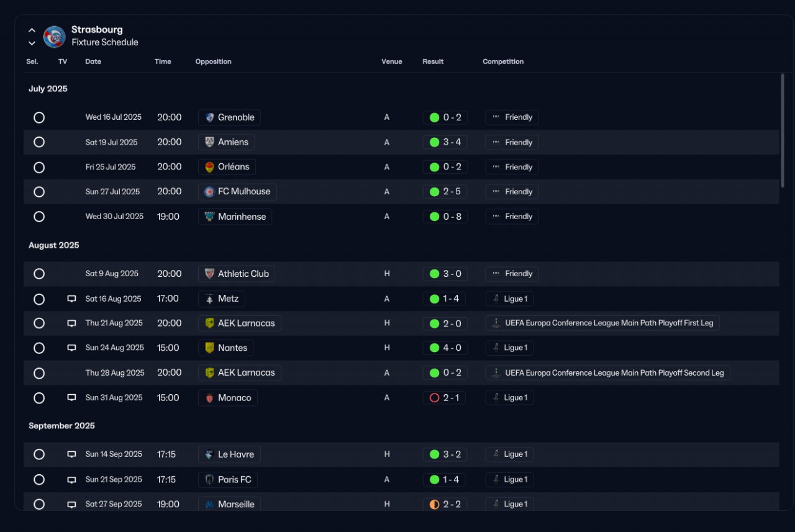The width and height of the screenshot is (795, 532).
Task: Open the Conference League Playoff Second Leg competition
Action: click(608, 373)
